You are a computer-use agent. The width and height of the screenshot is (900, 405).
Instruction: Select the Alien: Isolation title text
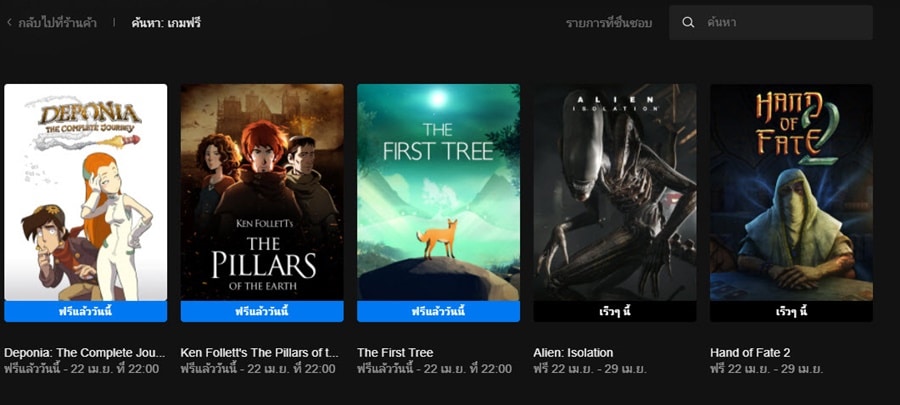click(x=573, y=352)
